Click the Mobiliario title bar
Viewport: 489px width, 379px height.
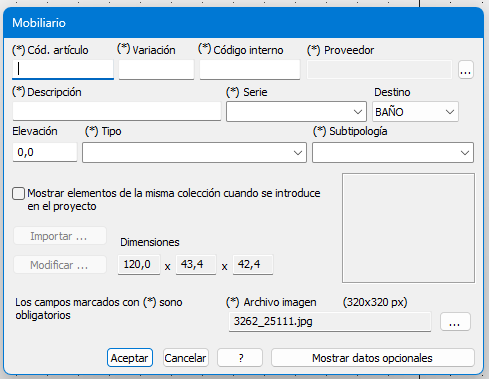(243, 23)
